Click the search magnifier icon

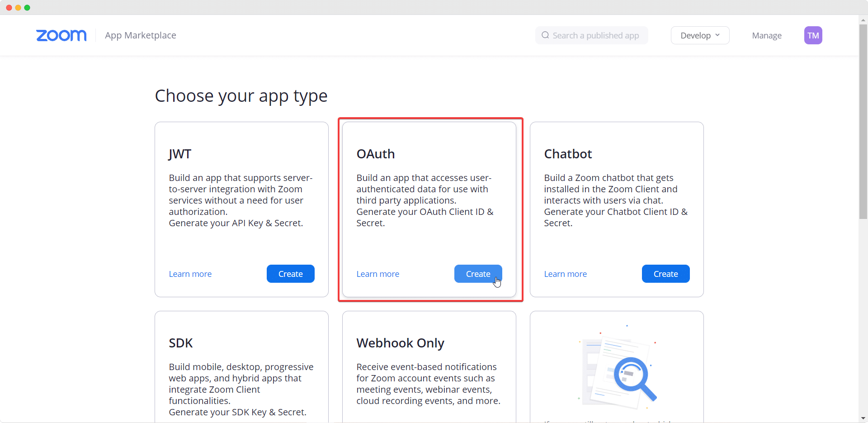[545, 35]
